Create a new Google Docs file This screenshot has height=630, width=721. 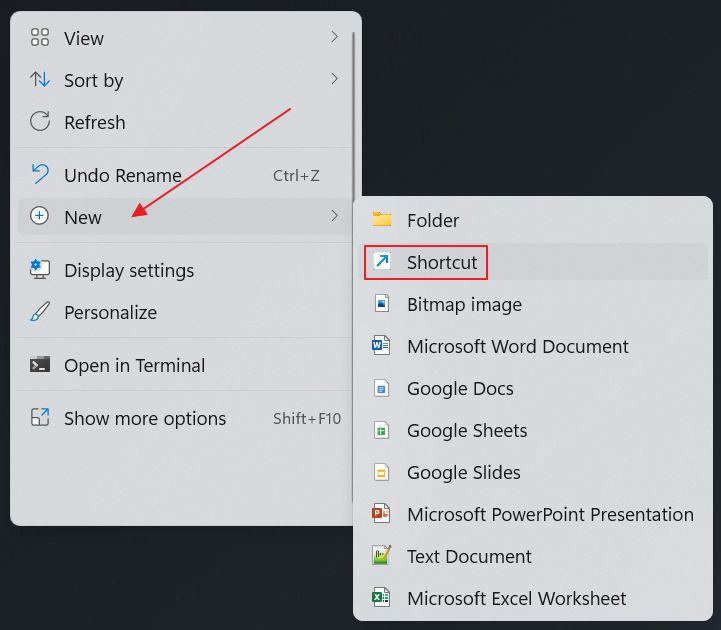[533, 389]
